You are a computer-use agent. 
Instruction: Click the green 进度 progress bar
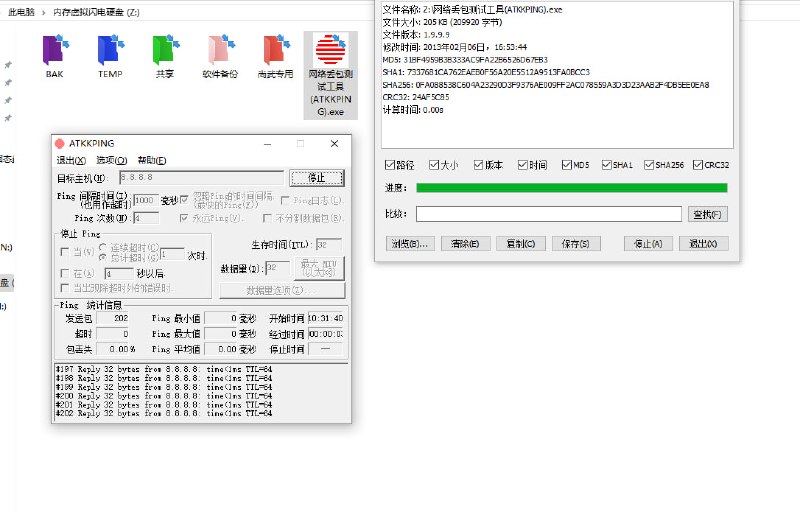571,187
